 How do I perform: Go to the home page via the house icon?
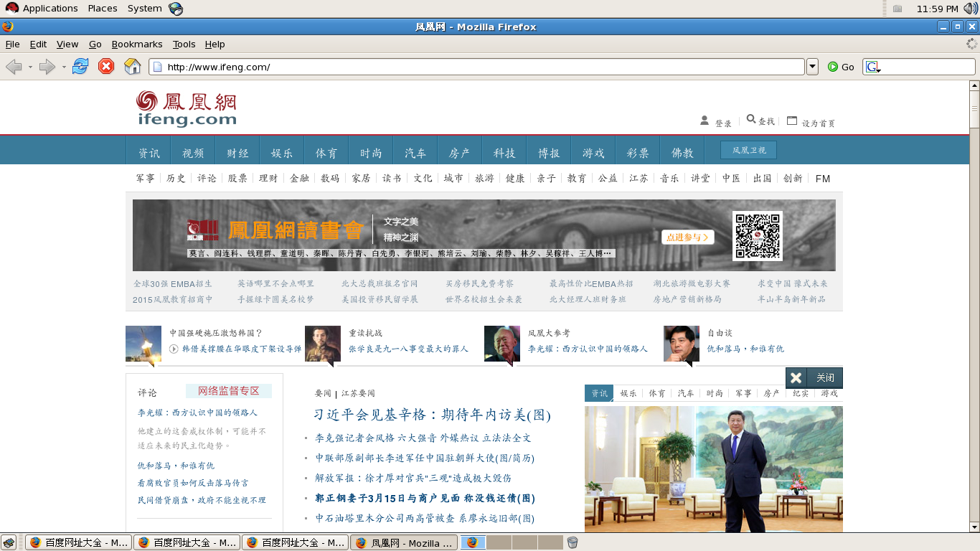(x=133, y=67)
